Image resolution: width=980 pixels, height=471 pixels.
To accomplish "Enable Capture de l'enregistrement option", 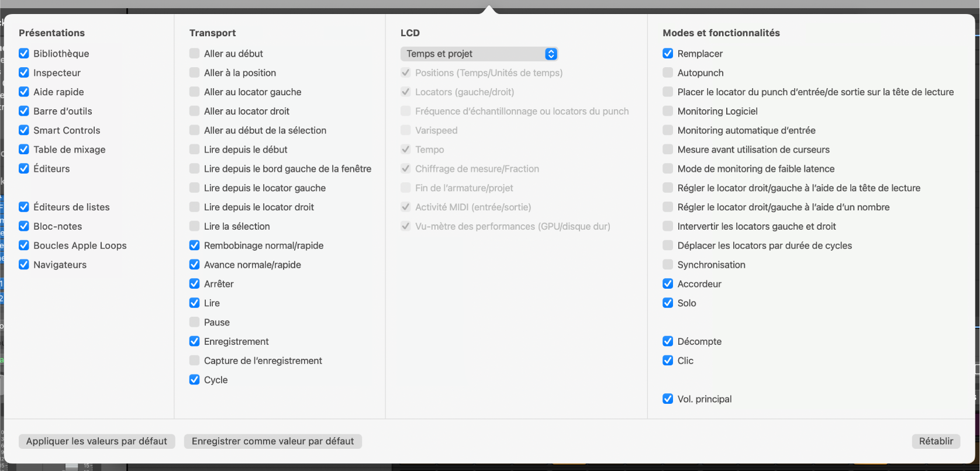I will point(195,361).
